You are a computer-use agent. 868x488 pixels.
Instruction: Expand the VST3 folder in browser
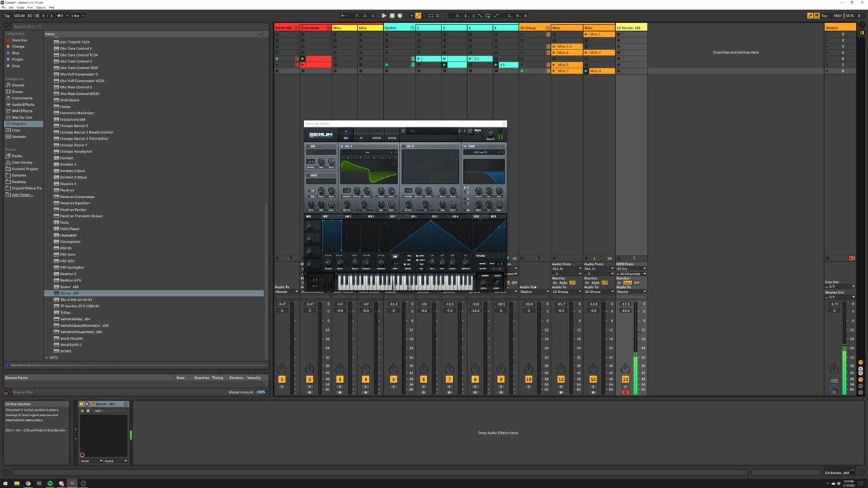pos(47,357)
